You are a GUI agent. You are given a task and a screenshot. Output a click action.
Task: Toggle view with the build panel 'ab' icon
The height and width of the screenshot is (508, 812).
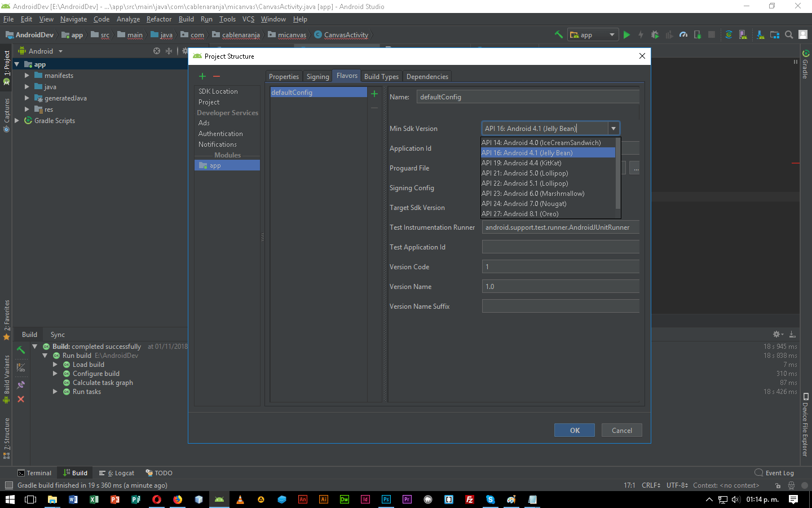pyautogui.click(x=21, y=367)
